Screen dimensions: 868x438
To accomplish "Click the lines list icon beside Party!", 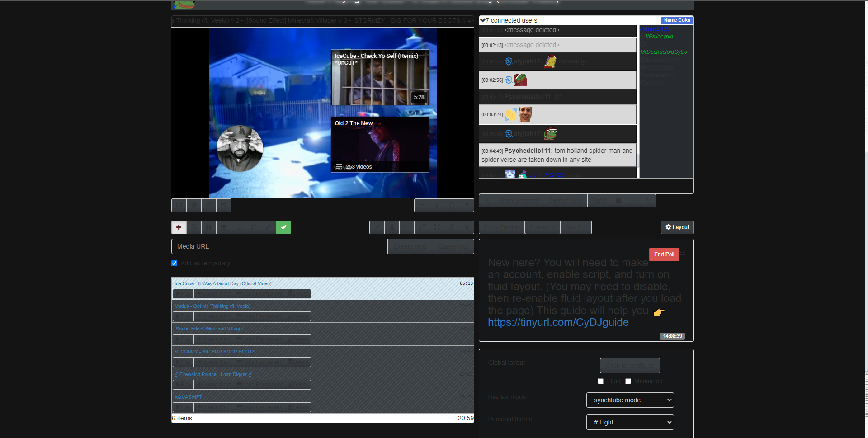I will tap(618, 201).
